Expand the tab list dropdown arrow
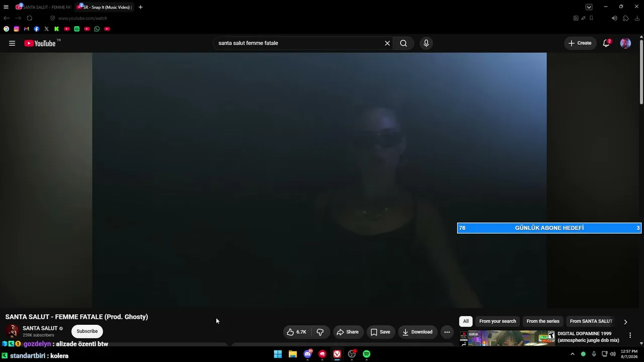The image size is (644, 362). click(x=589, y=7)
